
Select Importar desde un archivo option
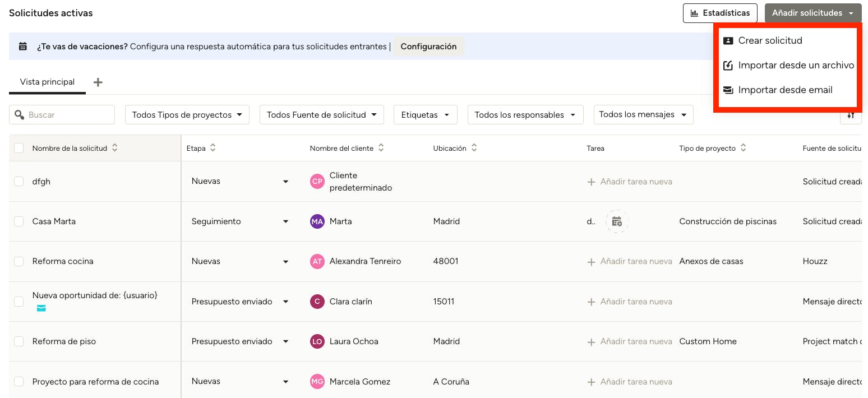(796, 65)
